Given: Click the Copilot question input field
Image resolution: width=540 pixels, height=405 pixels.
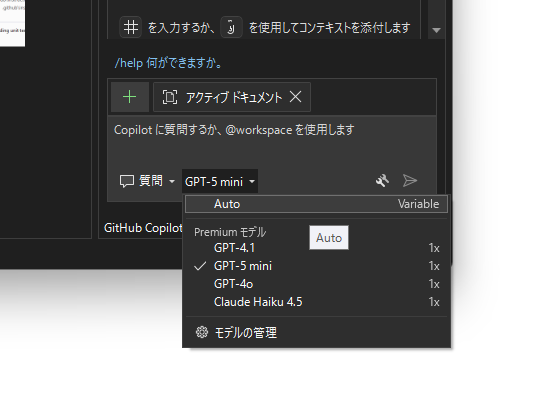Looking at the screenshot, I should coord(272,142).
